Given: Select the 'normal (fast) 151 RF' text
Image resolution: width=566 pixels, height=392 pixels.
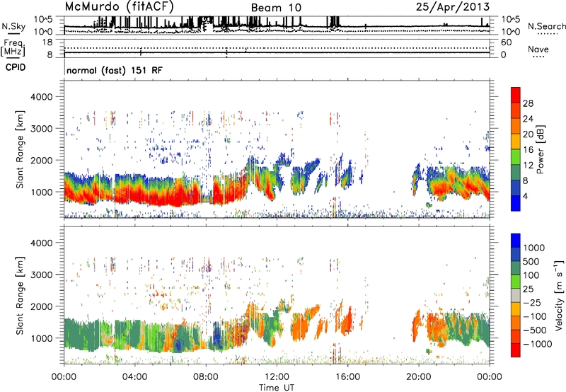Looking at the screenshot, I should 115,70.
